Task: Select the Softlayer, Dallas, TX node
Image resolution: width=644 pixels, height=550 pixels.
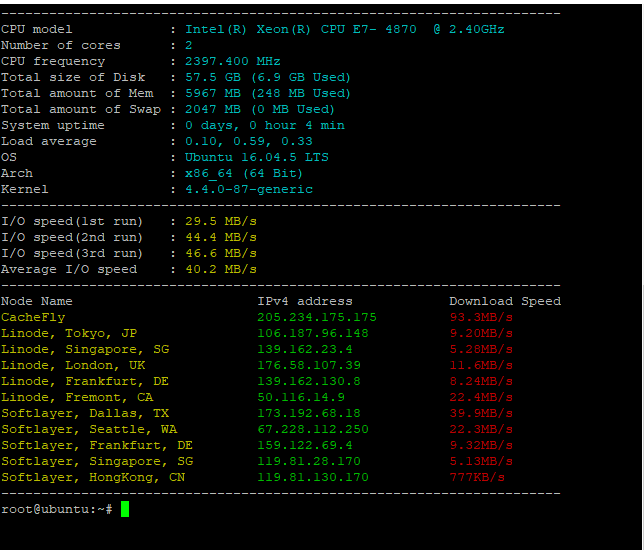Action: tap(85, 414)
